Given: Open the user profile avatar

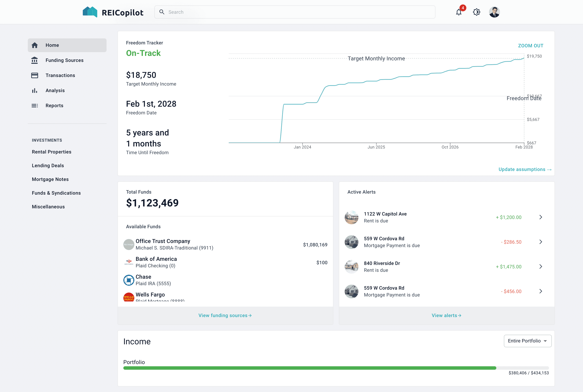Looking at the screenshot, I should (x=494, y=12).
